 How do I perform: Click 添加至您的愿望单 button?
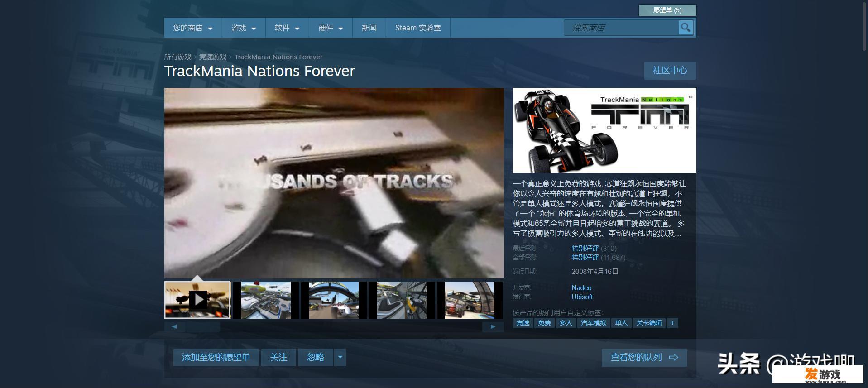point(216,357)
